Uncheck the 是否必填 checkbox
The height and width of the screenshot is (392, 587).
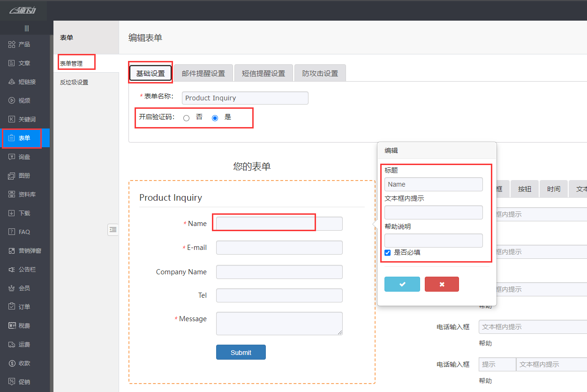click(388, 253)
